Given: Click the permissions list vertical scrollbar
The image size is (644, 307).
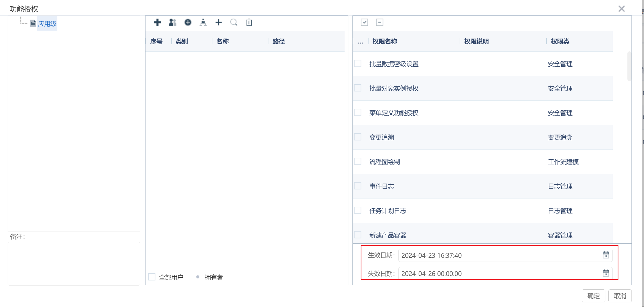Looking at the screenshot, I should 629,66.
